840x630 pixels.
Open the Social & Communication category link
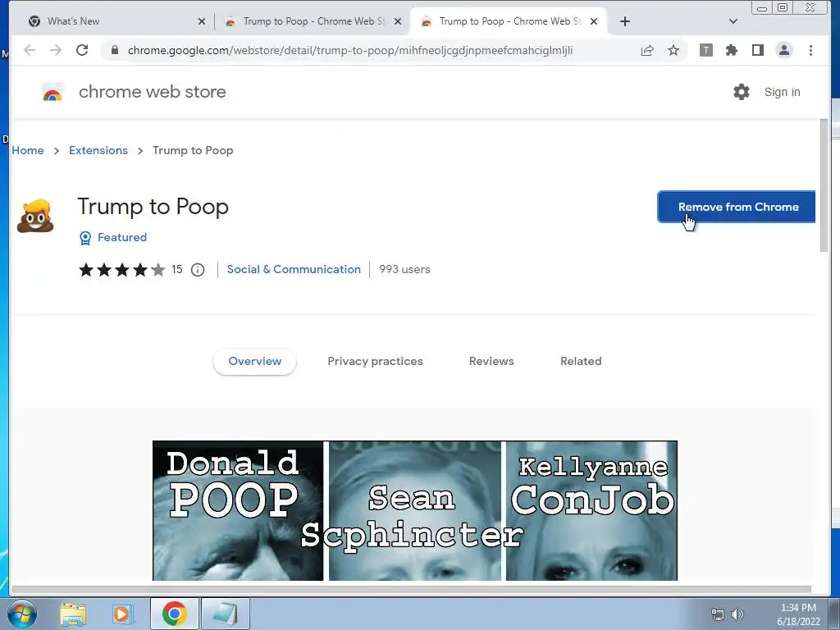pyautogui.click(x=294, y=269)
